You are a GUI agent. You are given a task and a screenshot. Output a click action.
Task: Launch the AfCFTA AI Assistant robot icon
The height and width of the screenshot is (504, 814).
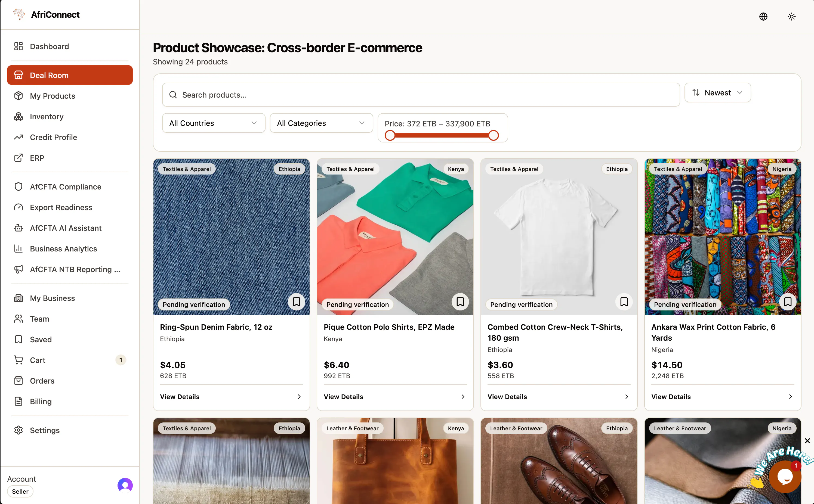click(x=18, y=228)
